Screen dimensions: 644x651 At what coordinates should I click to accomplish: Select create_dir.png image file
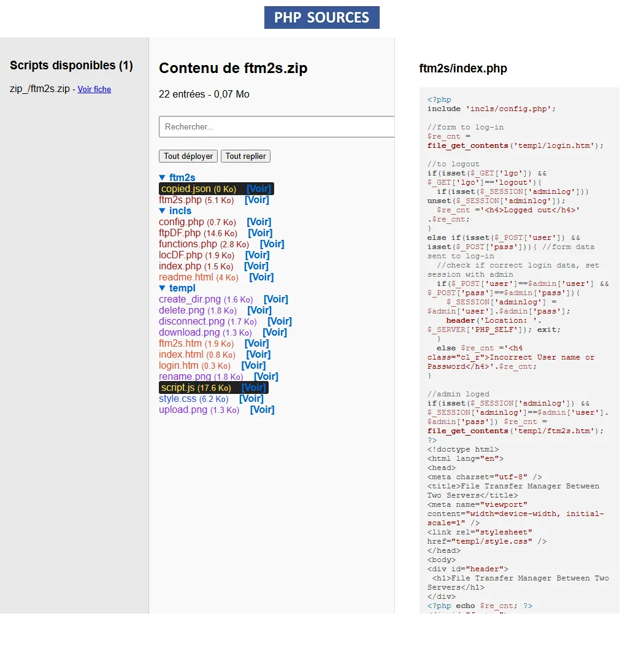pyautogui.click(x=190, y=299)
